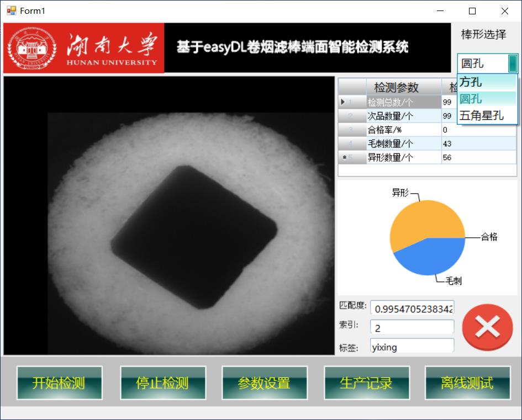This screenshot has height=420, width=522.
Task: Click the system title banner text
Action: click(x=292, y=47)
